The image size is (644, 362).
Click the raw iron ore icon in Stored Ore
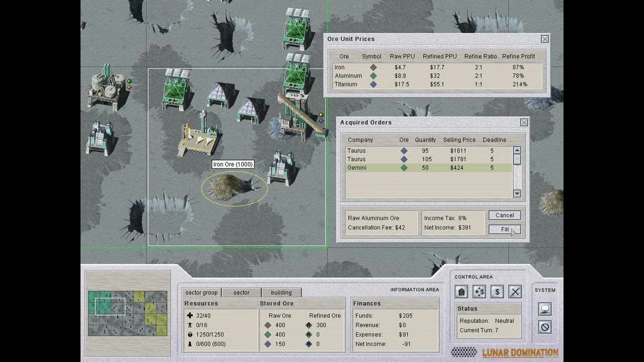268,325
